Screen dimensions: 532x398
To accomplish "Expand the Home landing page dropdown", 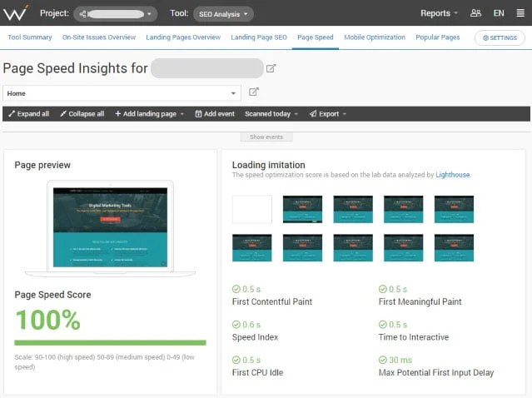I will [122, 93].
